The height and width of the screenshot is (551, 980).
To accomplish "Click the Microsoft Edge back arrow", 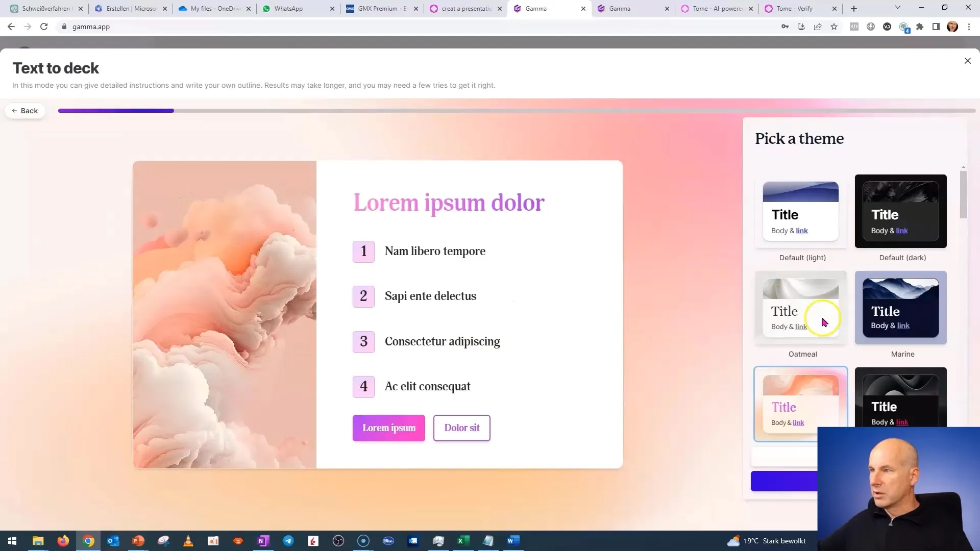I will 10,26.
